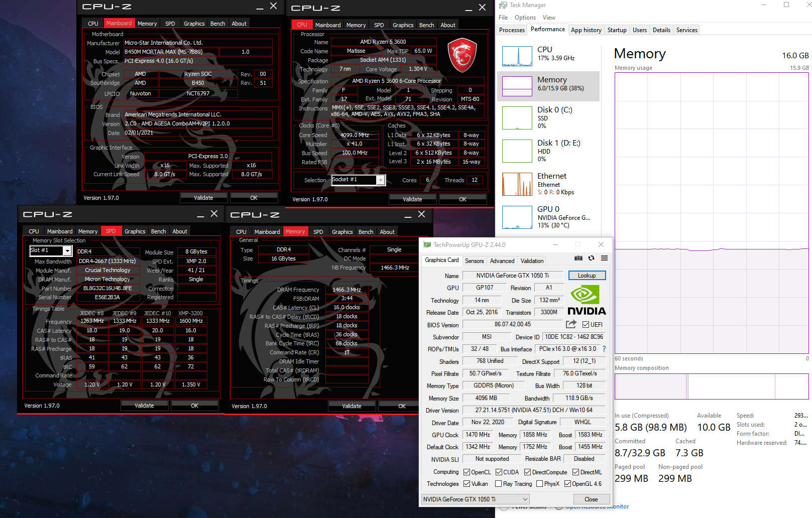Viewport: 812px width, 518px height.
Task: Open the Socket #1 selection dropdown
Action: (380, 180)
